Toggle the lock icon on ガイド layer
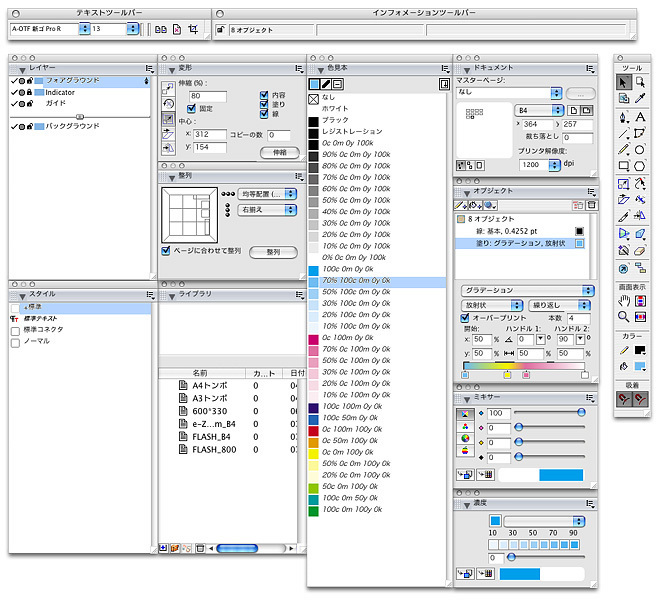Image resolution: width=660 pixels, height=600 pixels. click(x=30, y=103)
